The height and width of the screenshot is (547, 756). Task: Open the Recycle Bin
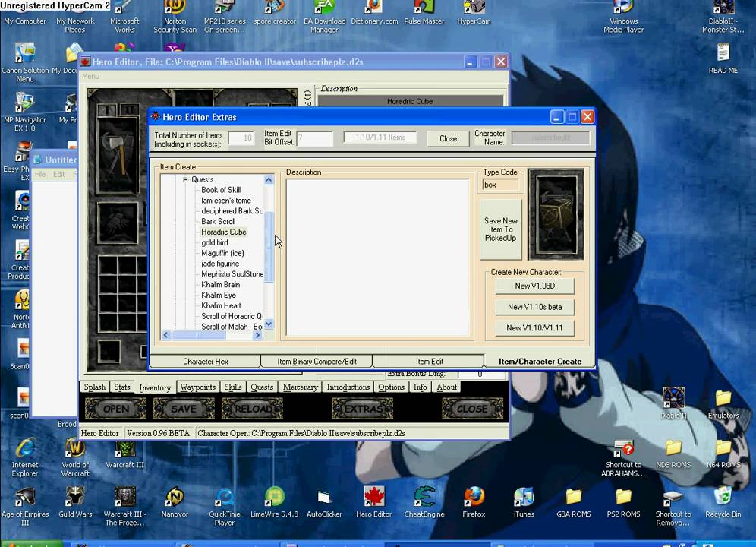coord(723,503)
